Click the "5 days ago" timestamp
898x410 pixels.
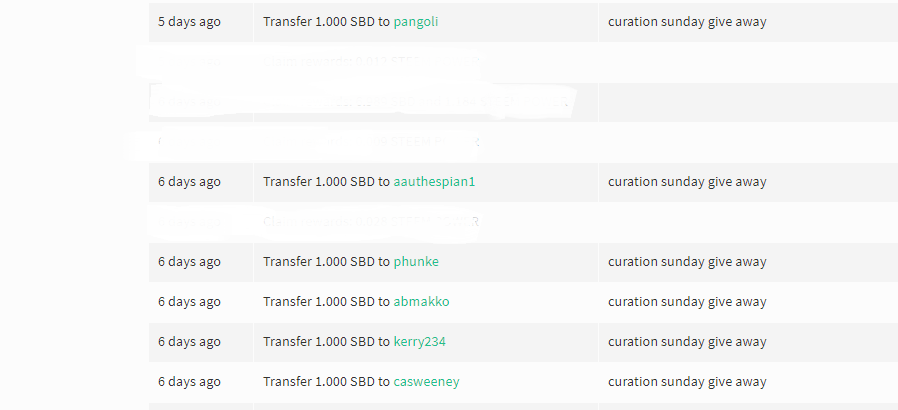(189, 22)
